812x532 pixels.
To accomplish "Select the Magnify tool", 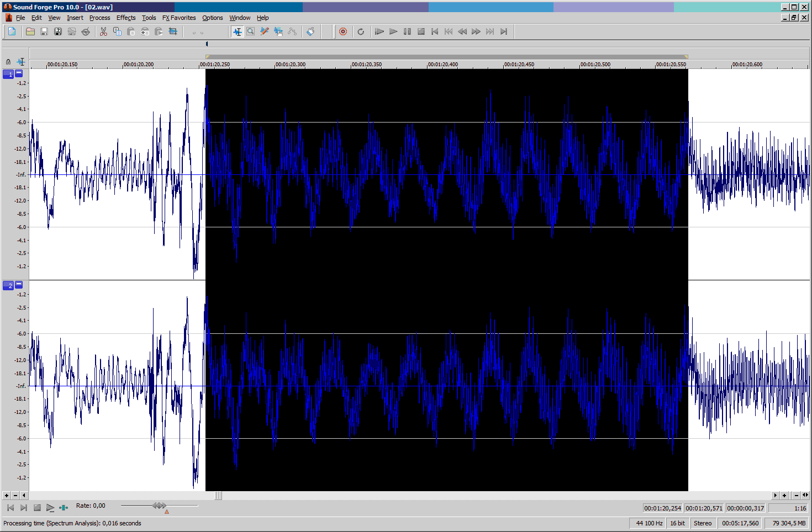I will click(251, 31).
